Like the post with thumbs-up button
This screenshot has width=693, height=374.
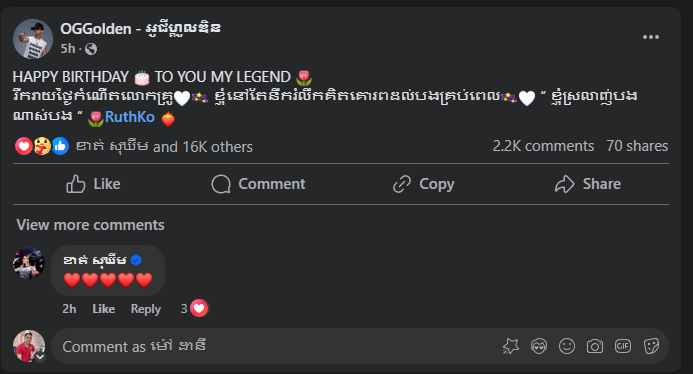[x=93, y=184]
